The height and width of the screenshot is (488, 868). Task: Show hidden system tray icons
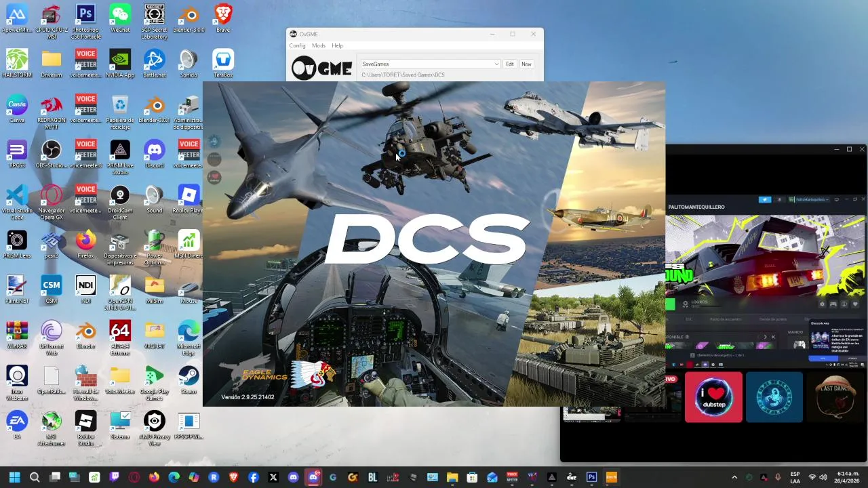click(734, 477)
